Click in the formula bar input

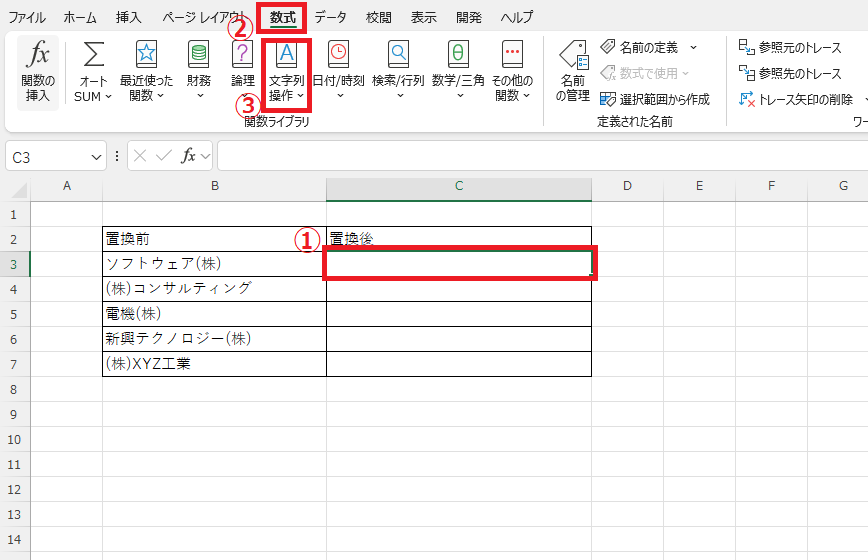542,157
